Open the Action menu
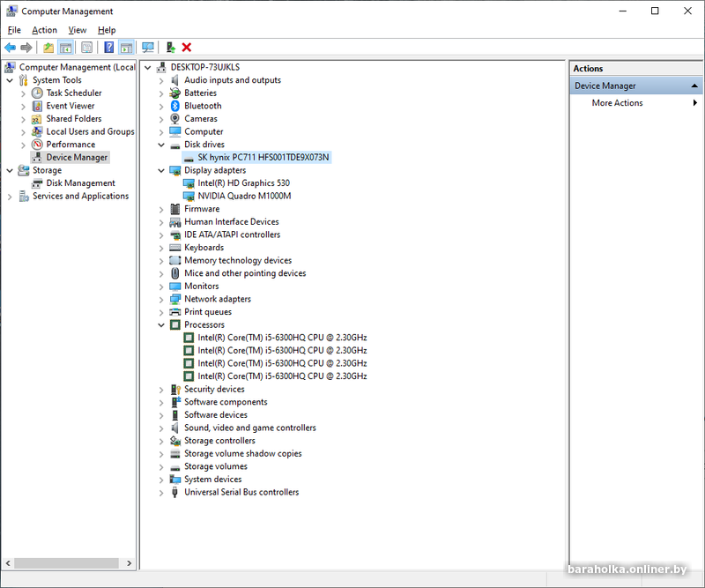This screenshot has width=705, height=588. [x=45, y=30]
